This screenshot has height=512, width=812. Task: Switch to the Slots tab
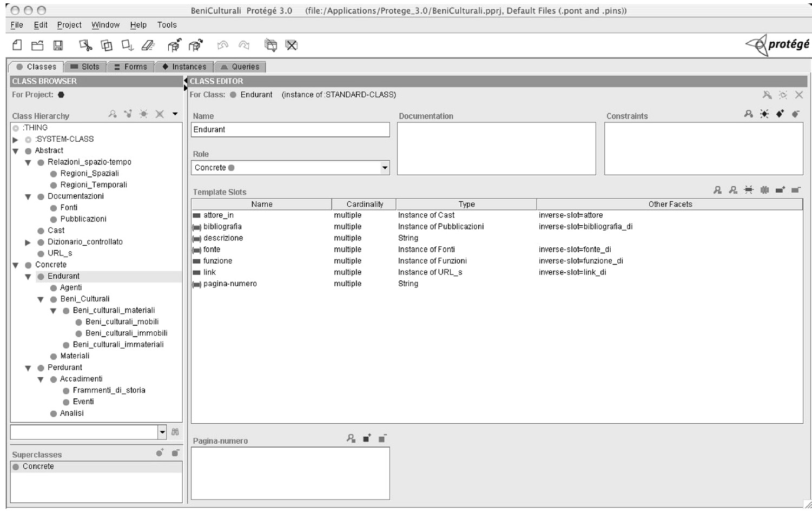pyautogui.click(x=85, y=67)
